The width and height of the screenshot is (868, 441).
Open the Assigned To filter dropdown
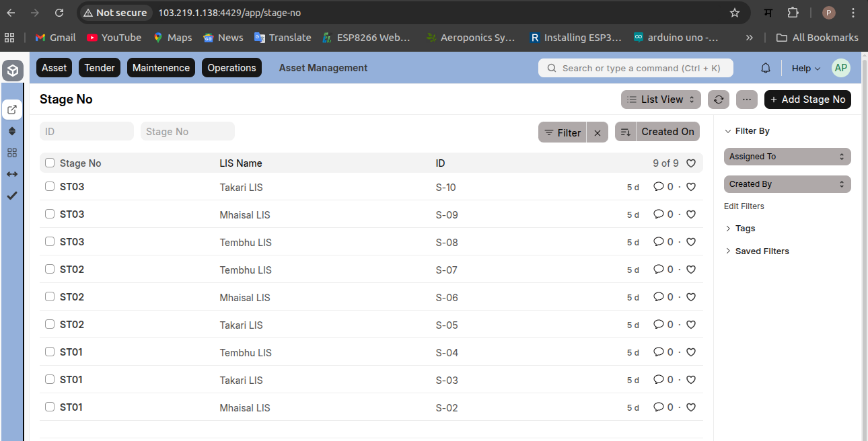(x=787, y=157)
